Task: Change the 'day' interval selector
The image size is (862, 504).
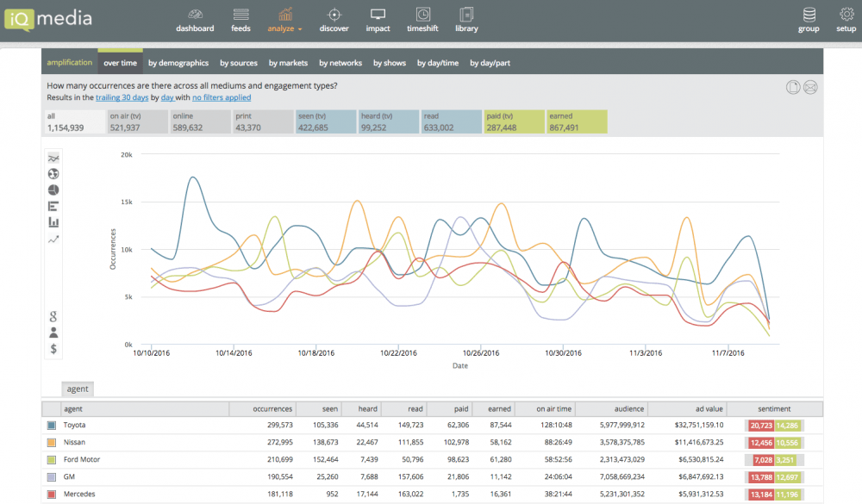Action: click(168, 98)
